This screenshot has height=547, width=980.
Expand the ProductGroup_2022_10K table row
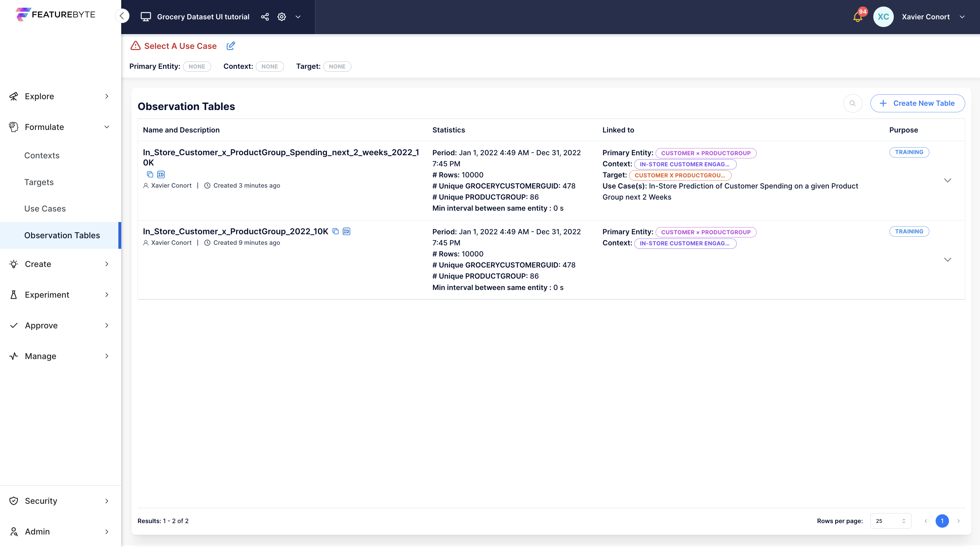point(947,260)
